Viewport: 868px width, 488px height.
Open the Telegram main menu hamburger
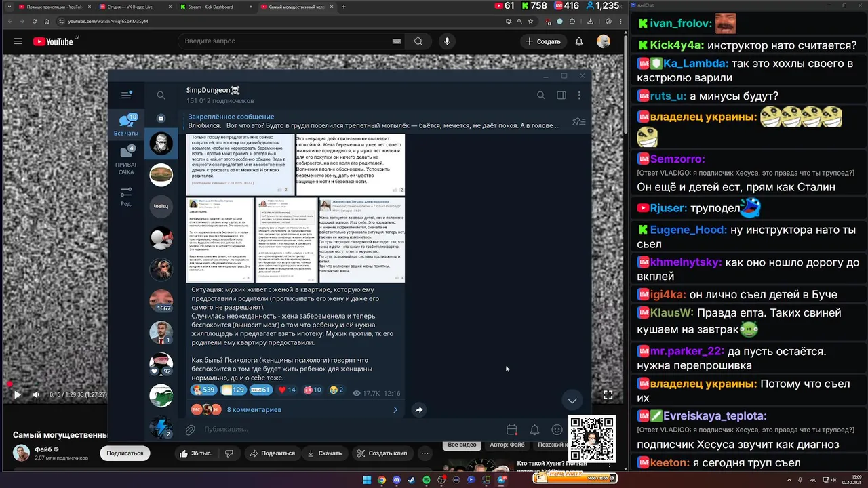pos(126,96)
